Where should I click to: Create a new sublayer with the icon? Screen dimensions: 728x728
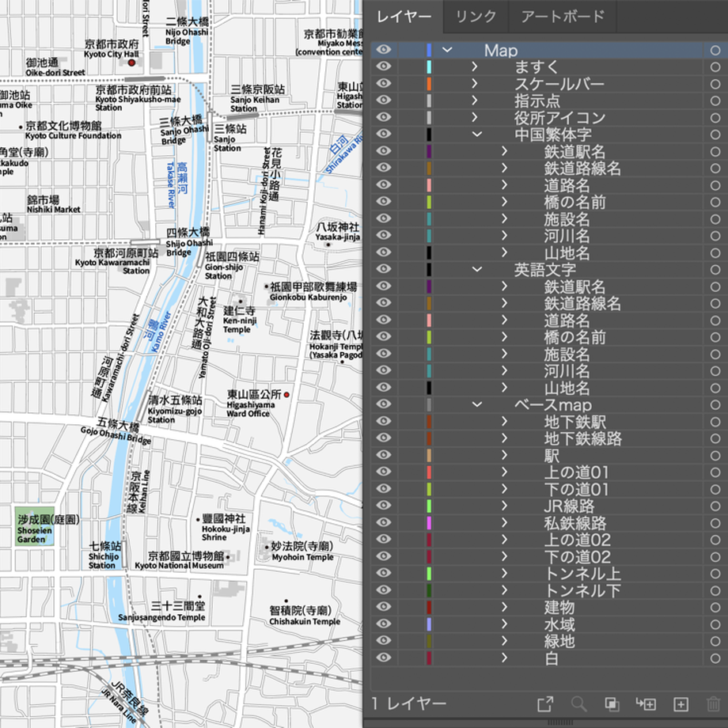pos(646,703)
